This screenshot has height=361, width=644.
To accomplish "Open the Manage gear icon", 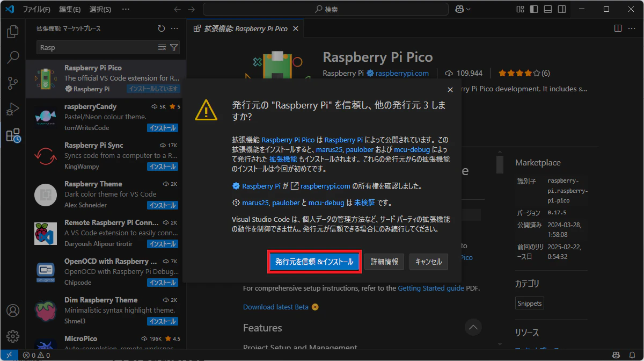I will pyautogui.click(x=13, y=336).
